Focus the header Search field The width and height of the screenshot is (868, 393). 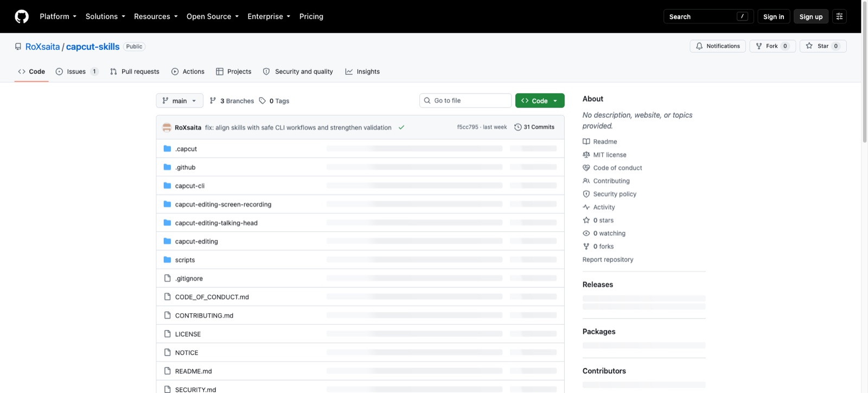point(708,16)
